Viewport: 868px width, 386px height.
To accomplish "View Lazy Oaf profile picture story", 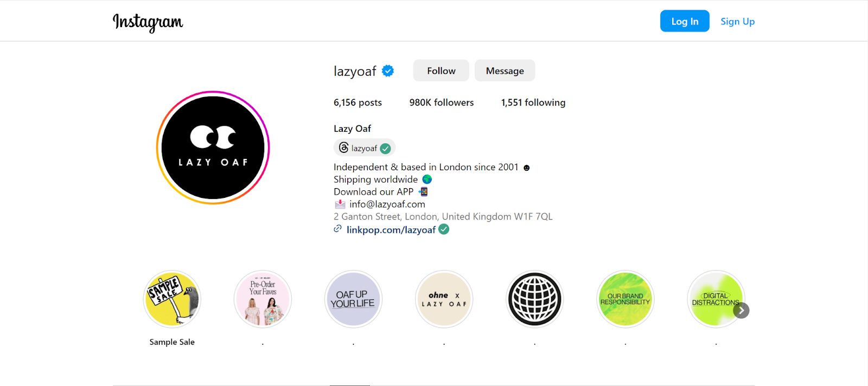I will click(213, 147).
